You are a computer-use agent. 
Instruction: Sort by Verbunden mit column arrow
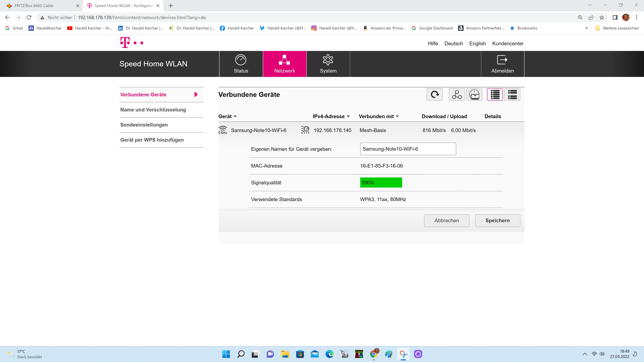click(397, 116)
